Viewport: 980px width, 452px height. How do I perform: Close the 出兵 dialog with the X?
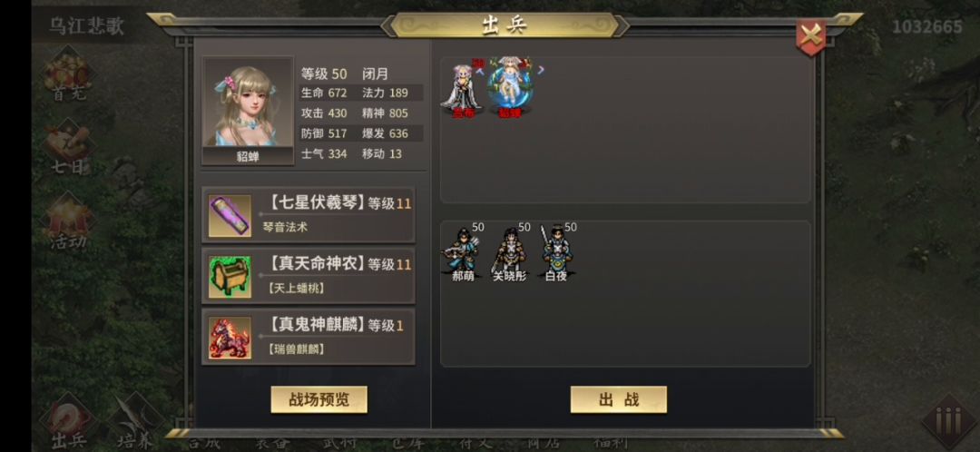point(810,37)
